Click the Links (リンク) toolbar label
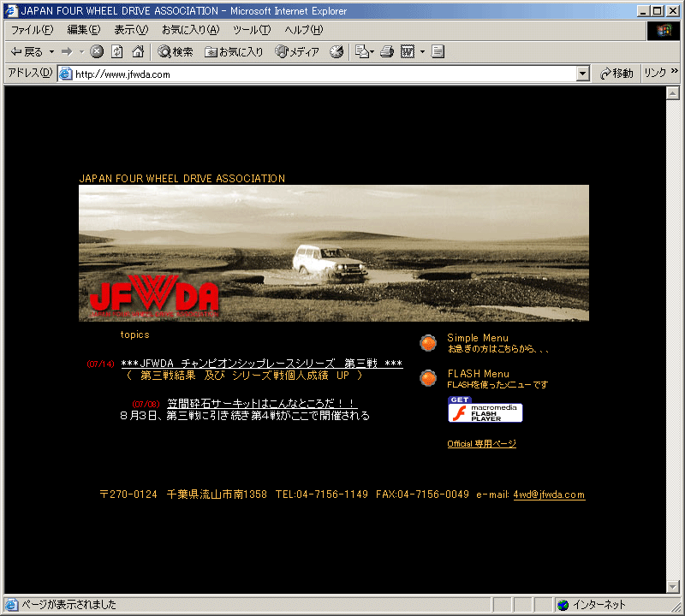 click(655, 73)
